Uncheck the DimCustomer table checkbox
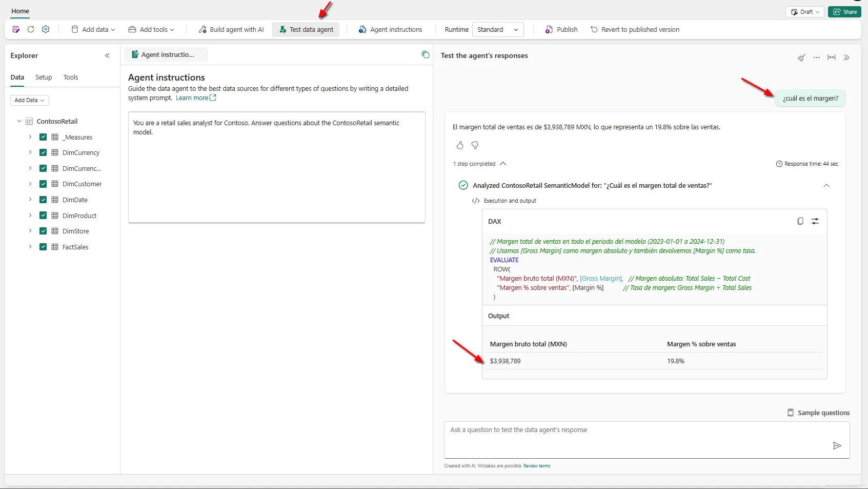 coord(43,184)
